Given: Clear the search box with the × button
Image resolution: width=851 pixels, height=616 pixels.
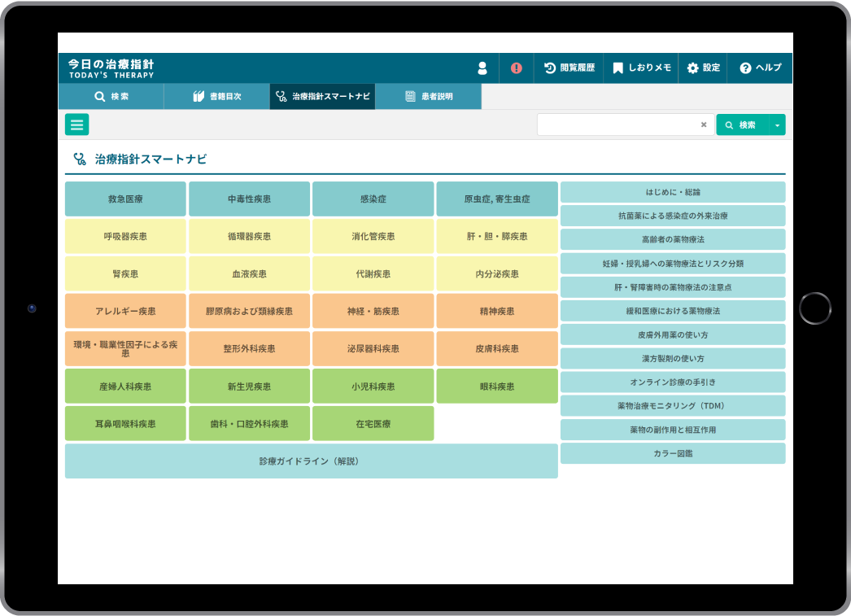Looking at the screenshot, I should (703, 124).
